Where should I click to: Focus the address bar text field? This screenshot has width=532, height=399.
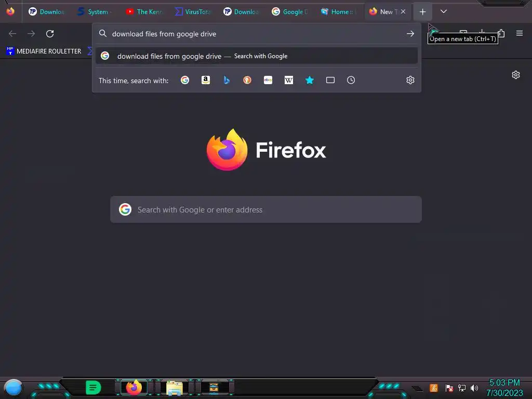pyautogui.click(x=257, y=34)
